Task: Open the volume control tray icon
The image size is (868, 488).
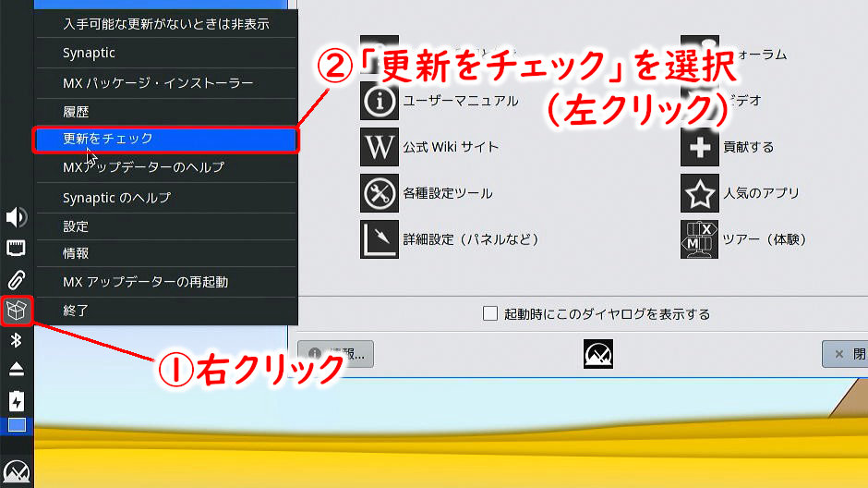Action: click(16, 217)
